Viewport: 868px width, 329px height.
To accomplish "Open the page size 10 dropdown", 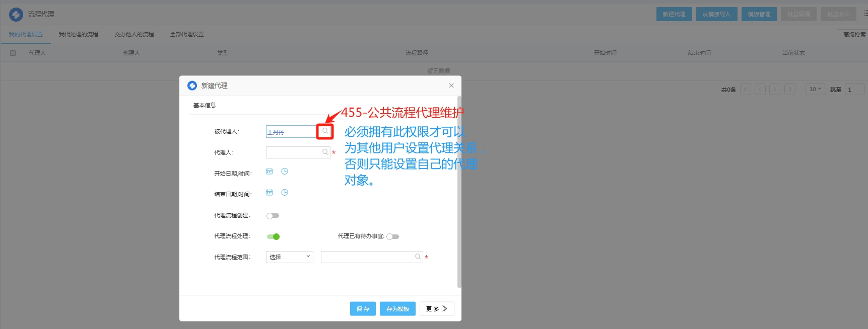I will pos(815,90).
